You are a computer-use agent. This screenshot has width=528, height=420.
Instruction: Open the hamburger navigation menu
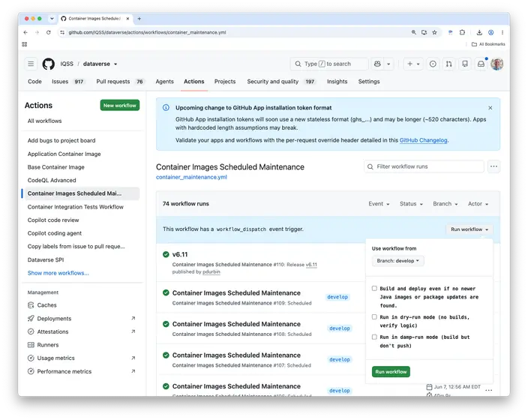(x=31, y=64)
